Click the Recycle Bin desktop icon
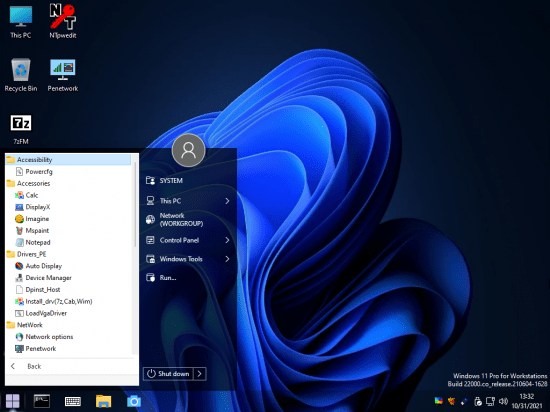 click(21, 75)
